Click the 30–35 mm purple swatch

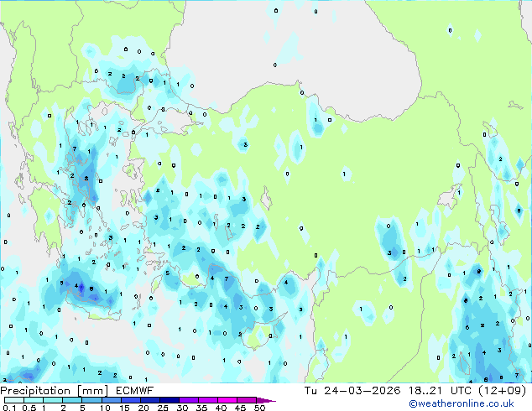pyautogui.click(x=188, y=400)
